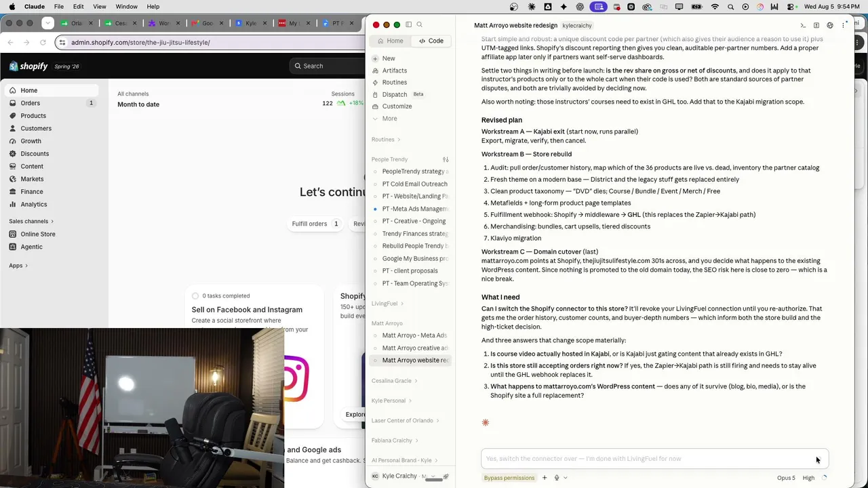Viewport: 868px width, 488px height.
Task: Open the Edit menu in macOS menu bar
Action: 79,7
